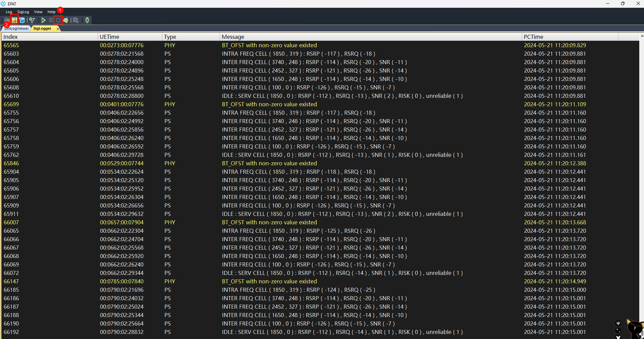Click the blue database bucket icon
This screenshot has height=339, width=644.
click(22, 20)
